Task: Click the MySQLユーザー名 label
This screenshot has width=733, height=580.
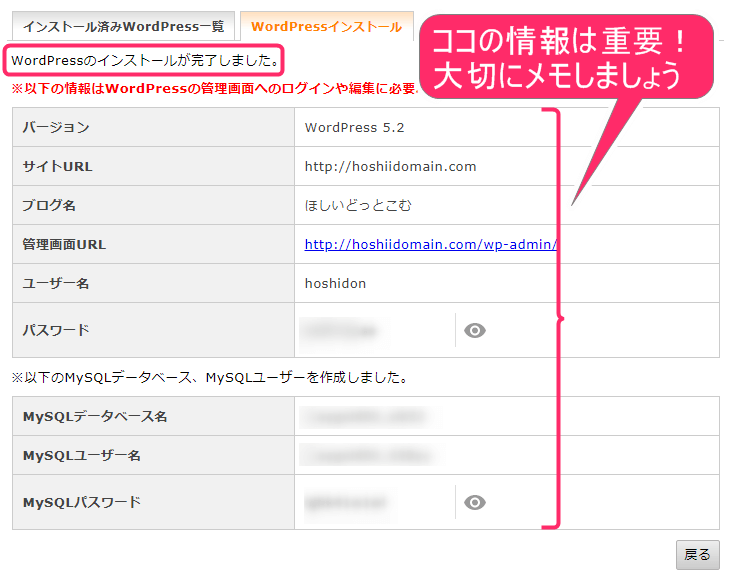Action: 82,455
